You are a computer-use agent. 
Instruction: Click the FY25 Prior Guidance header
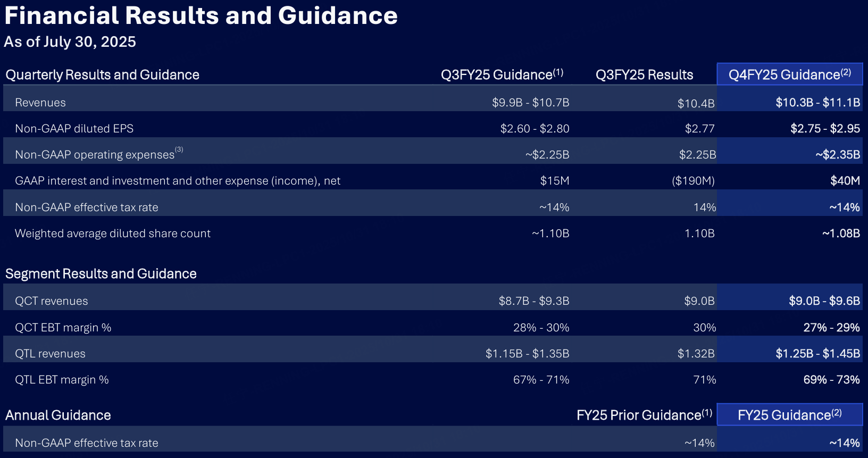644,415
